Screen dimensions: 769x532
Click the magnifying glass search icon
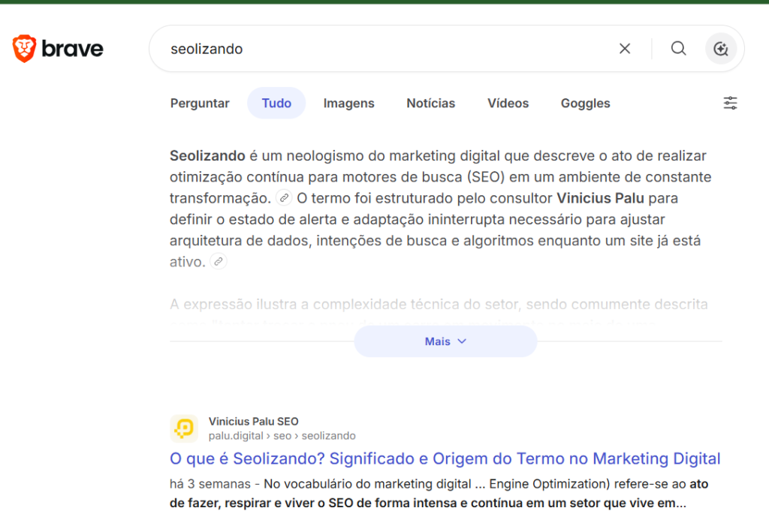pos(678,49)
